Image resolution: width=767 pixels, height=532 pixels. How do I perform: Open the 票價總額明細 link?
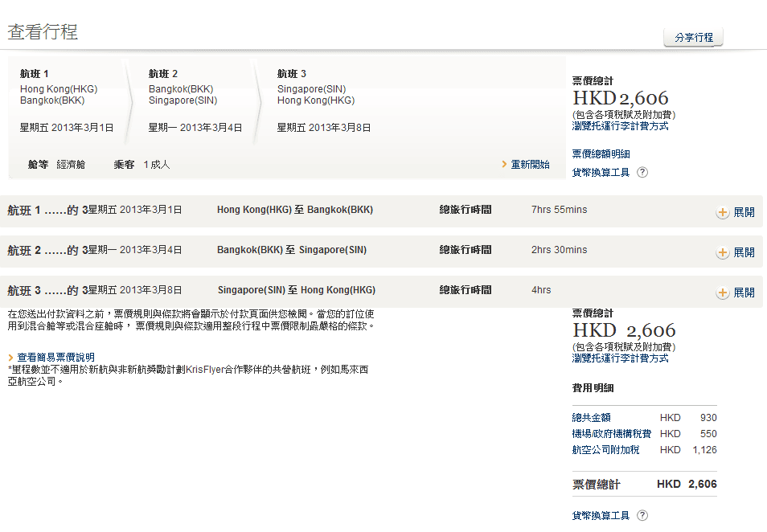pos(601,153)
